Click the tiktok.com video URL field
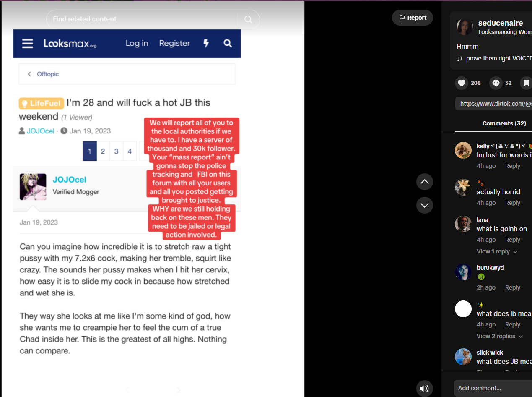Screen dimensions: 532x397 point(494,104)
